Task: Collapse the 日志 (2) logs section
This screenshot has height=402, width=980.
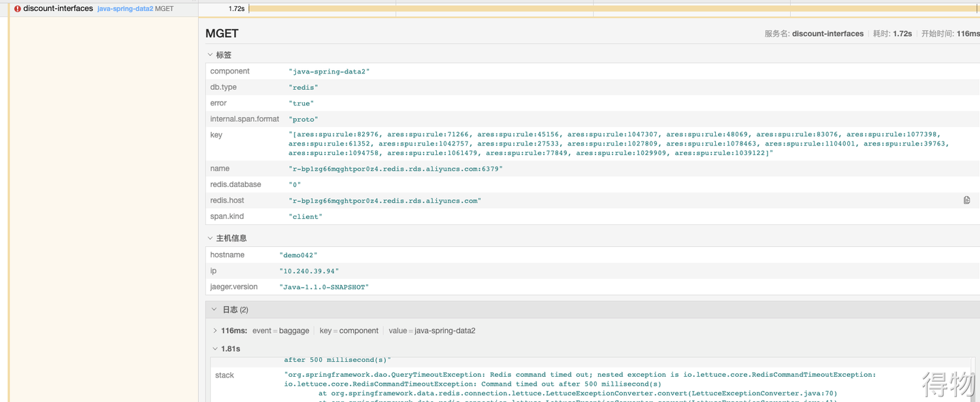Action: [x=214, y=309]
